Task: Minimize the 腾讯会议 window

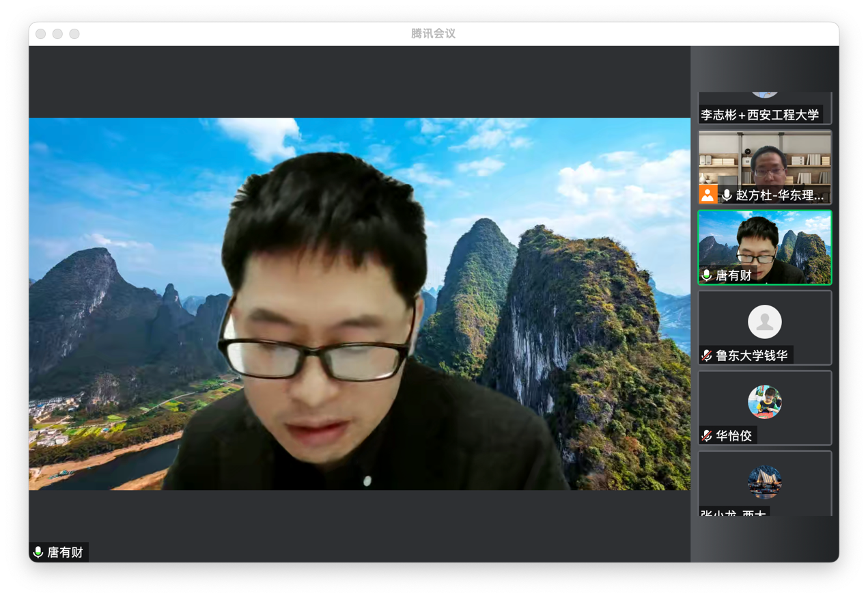Action: [57, 34]
